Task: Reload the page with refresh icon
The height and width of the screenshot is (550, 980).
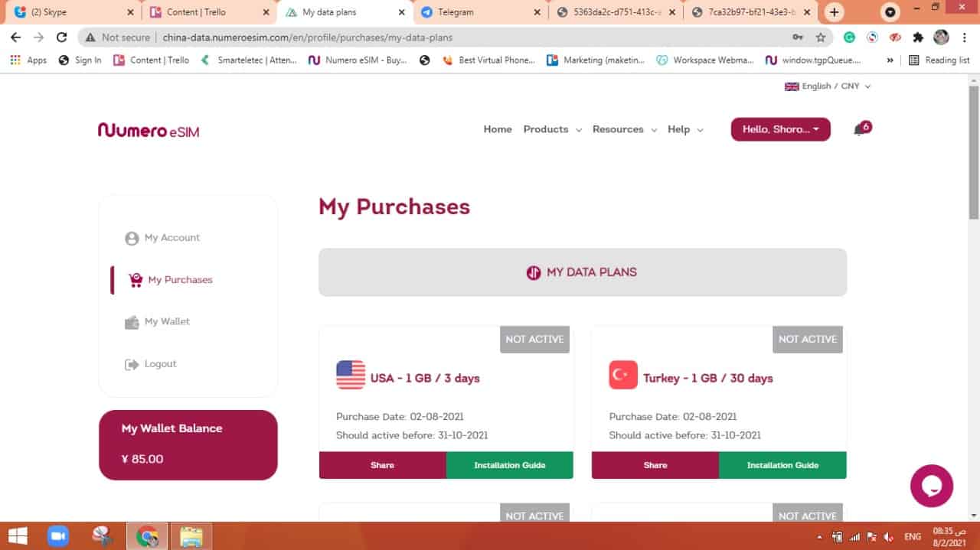Action: click(x=62, y=37)
